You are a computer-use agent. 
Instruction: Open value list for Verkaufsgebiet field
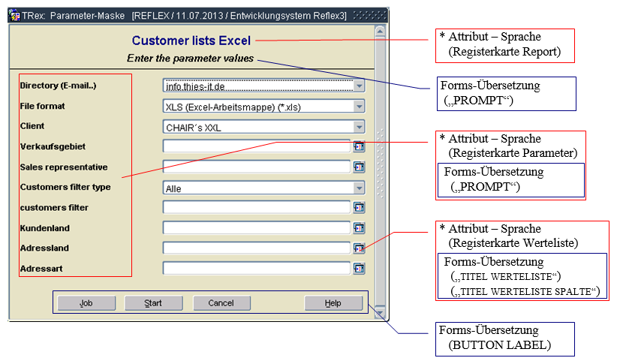(359, 146)
